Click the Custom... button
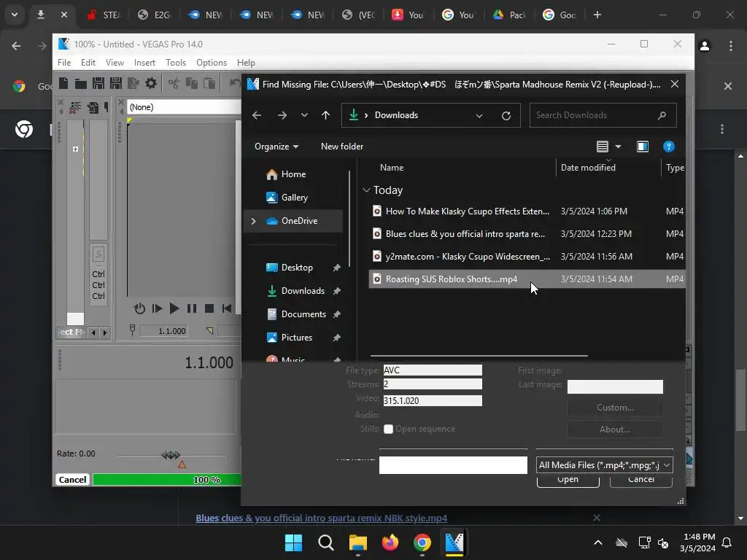Screen dimensions: 747x560 click(x=614, y=408)
